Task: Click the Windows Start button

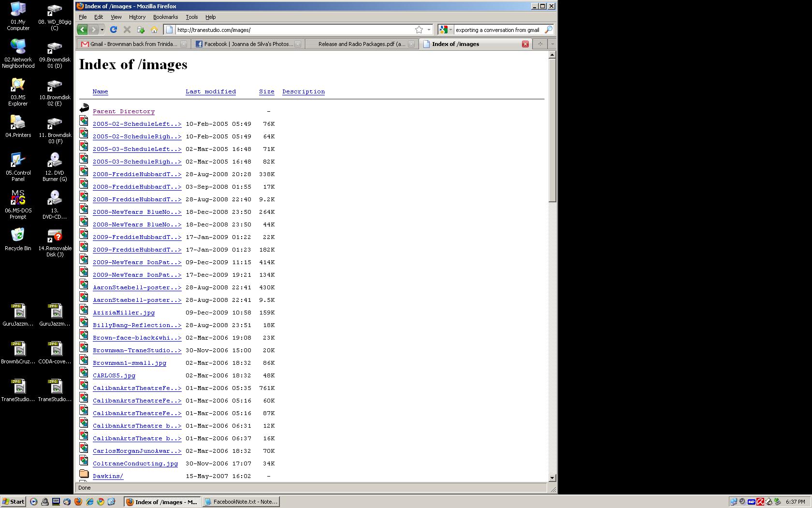Action: (x=13, y=502)
